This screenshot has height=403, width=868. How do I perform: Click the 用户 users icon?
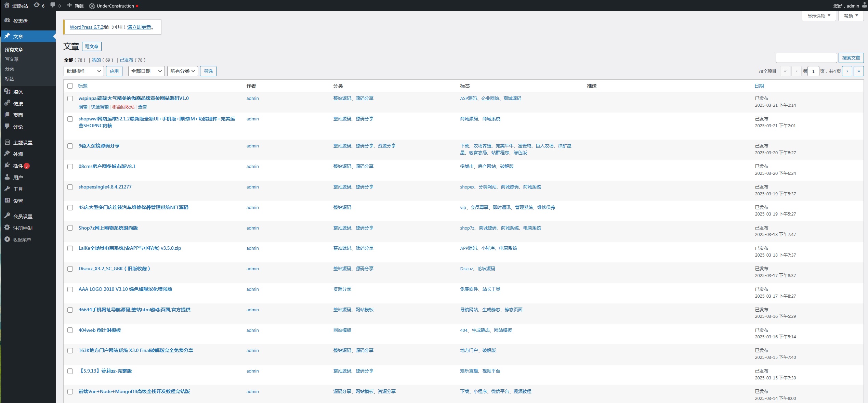[x=7, y=177]
